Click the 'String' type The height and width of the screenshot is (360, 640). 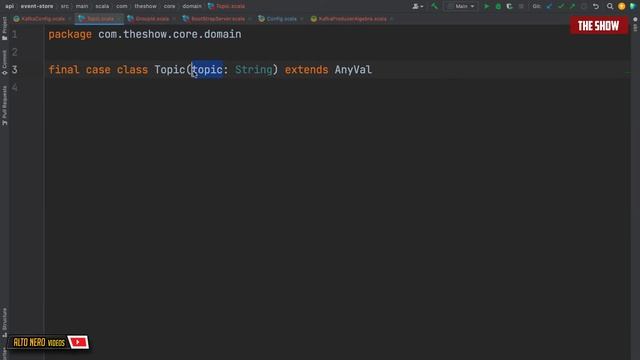pos(253,70)
